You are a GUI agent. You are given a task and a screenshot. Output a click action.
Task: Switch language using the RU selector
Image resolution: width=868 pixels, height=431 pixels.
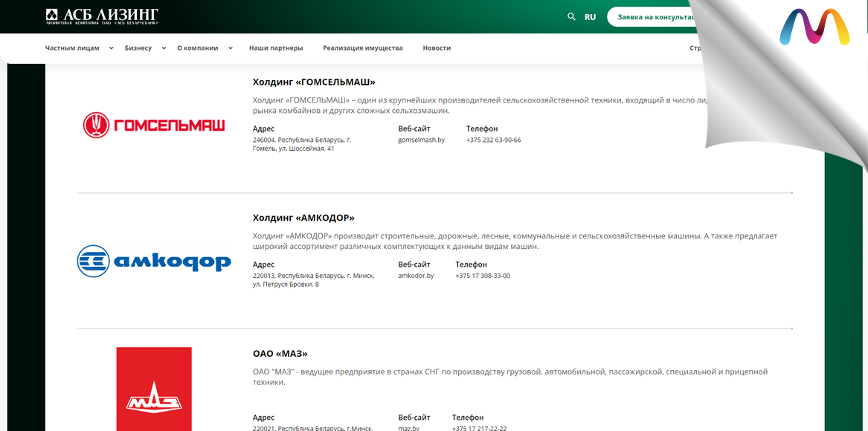(x=590, y=17)
